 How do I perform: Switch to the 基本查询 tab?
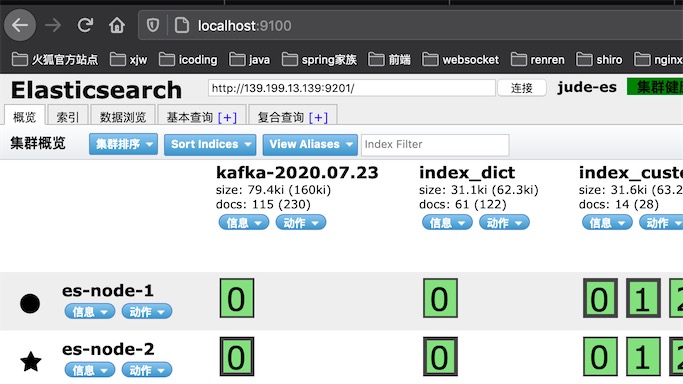(202, 116)
